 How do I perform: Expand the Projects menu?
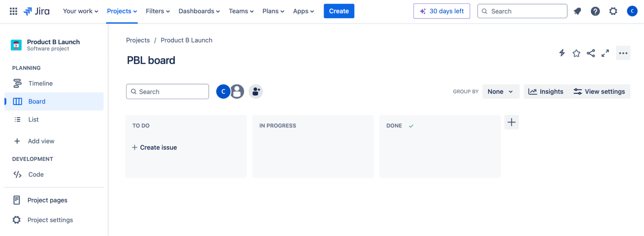[x=121, y=11]
